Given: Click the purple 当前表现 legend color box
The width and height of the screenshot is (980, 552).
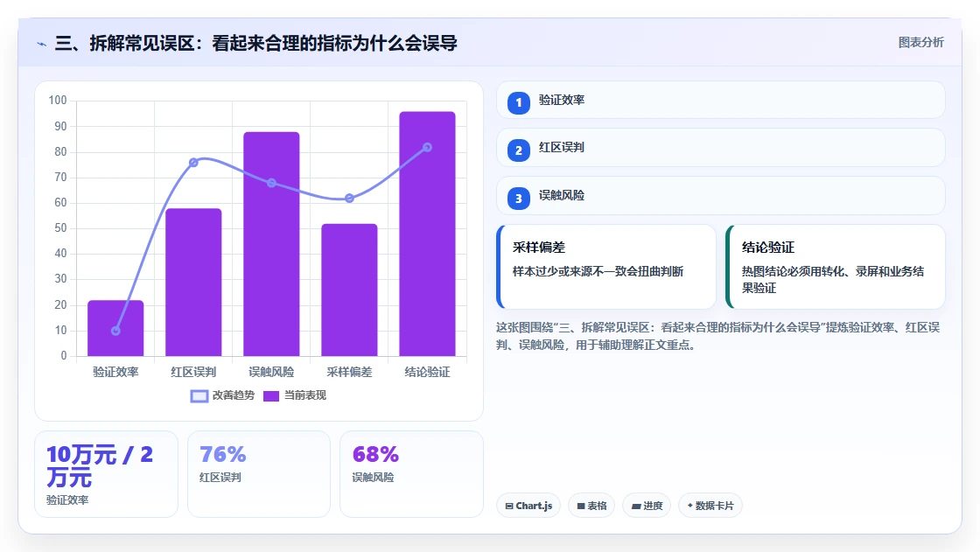Looking at the screenshot, I should 271,396.
